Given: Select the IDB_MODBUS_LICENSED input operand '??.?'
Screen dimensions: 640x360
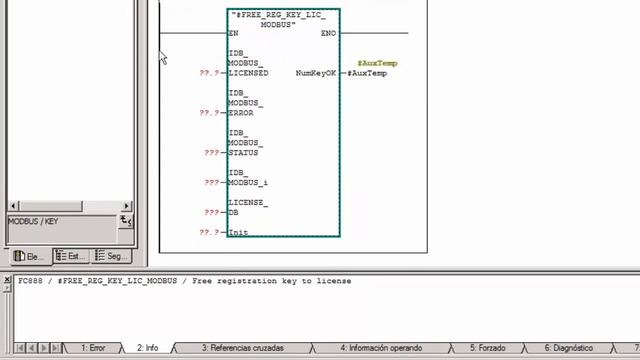Looking at the screenshot, I should pos(209,73).
